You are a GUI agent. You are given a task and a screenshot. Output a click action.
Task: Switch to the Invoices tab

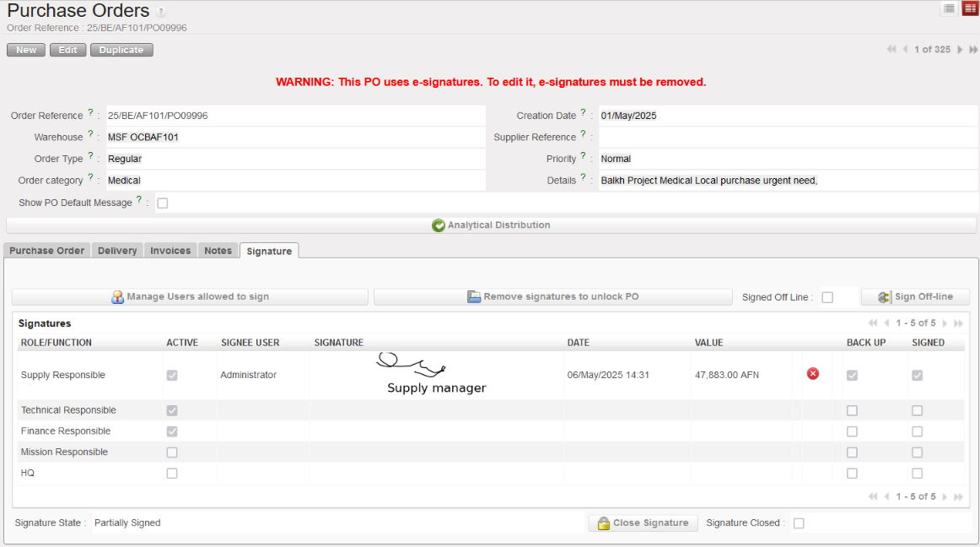pos(170,251)
